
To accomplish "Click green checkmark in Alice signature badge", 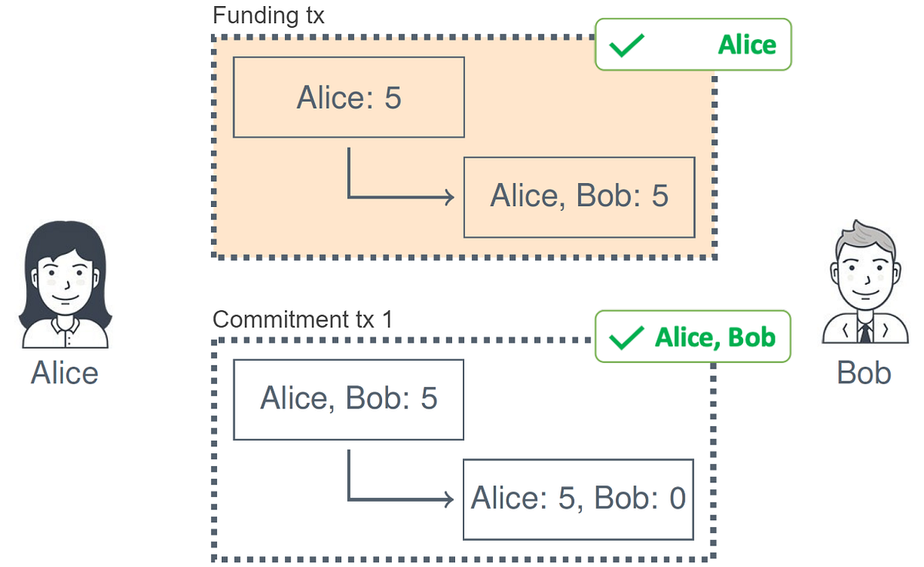I will click(x=627, y=47).
